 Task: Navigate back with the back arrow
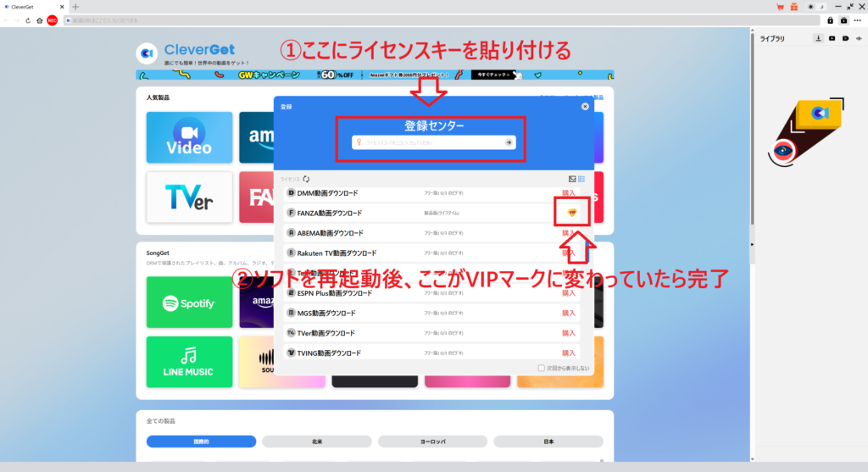pos(6,20)
